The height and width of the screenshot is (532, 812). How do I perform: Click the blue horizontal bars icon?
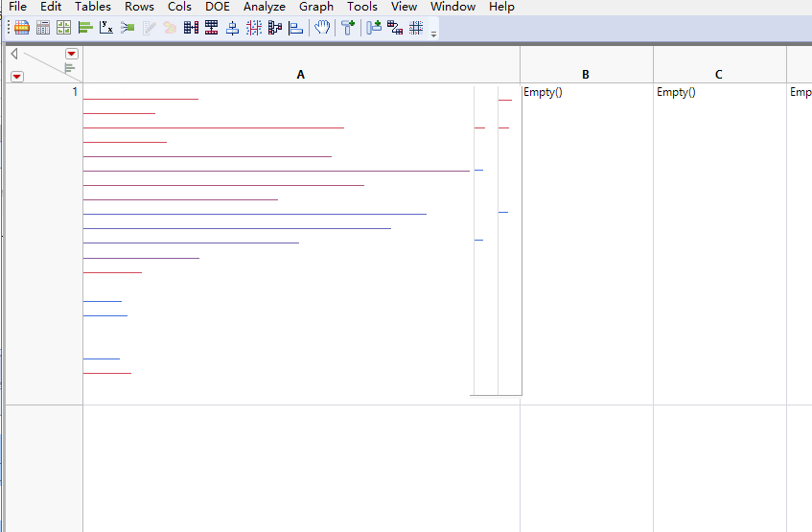pyautogui.click(x=295, y=28)
